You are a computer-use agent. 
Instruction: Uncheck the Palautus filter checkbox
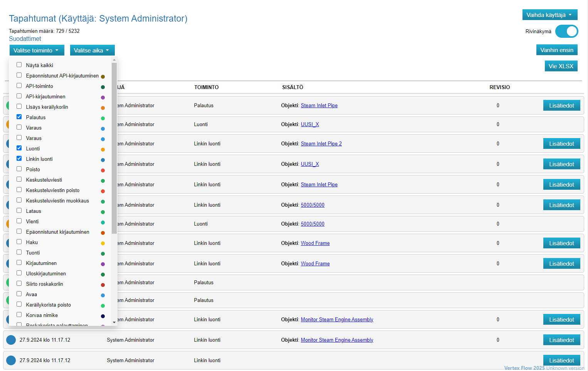coord(19,117)
